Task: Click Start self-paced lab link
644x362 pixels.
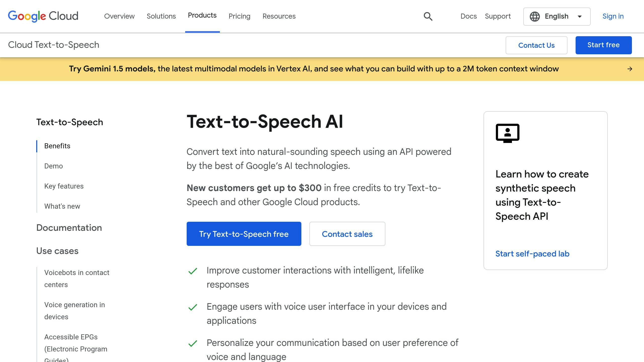Action: point(532,253)
